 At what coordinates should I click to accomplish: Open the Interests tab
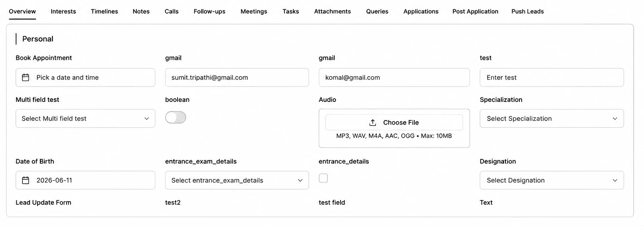pos(63,11)
